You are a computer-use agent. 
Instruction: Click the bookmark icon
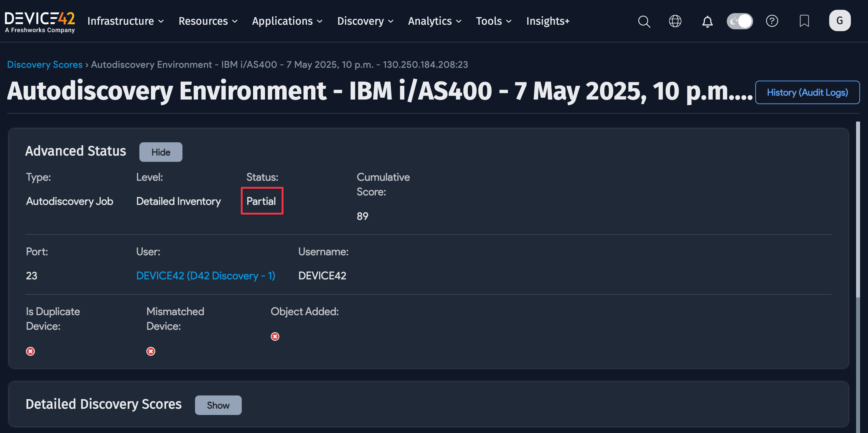[x=804, y=21]
